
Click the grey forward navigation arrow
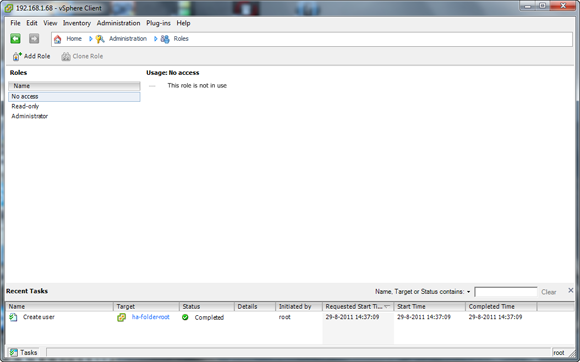click(x=34, y=38)
